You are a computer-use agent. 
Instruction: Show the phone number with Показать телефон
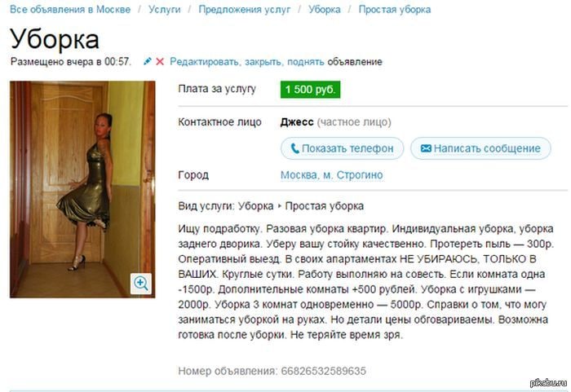pos(342,148)
